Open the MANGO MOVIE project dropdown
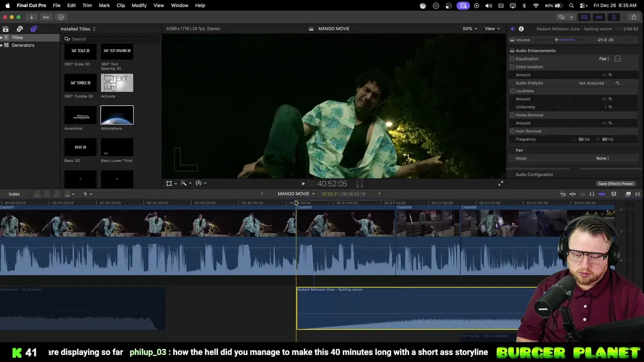The height and width of the screenshot is (362, 644). pyautogui.click(x=296, y=194)
